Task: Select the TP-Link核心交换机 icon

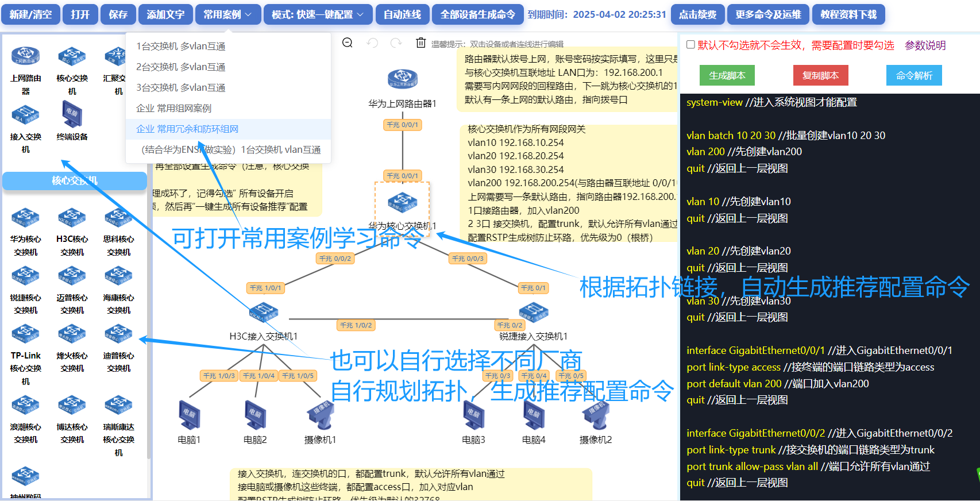Action: (25, 334)
